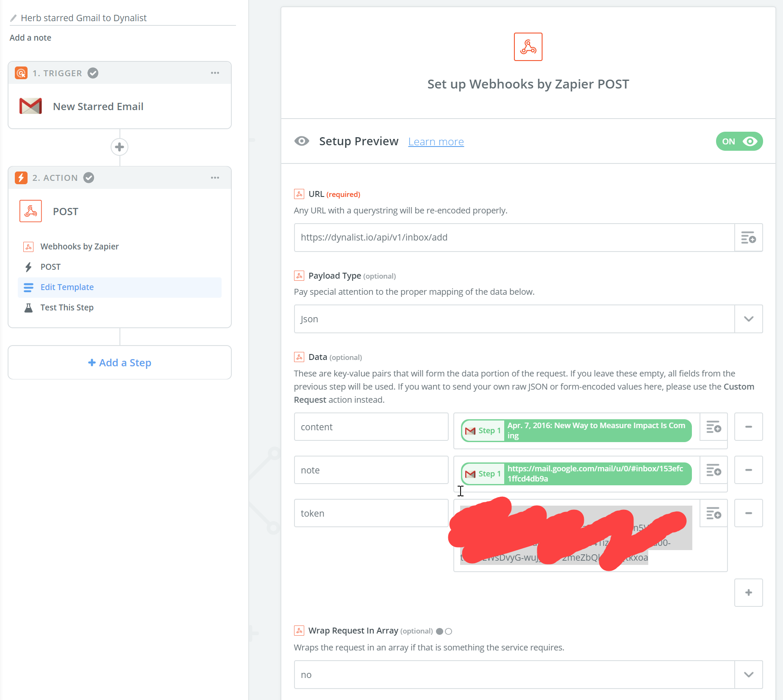Image resolution: width=783 pixels, height=700 pixels.
Task: Click the plus circle between Trigger and Action
Action: tap(119, 147)
